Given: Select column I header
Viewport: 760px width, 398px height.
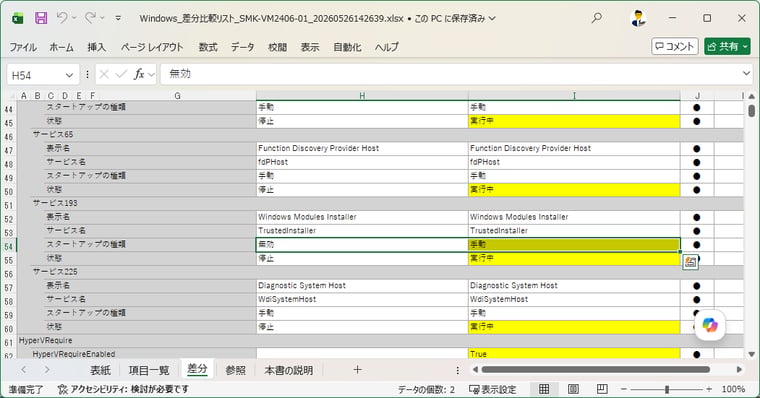Looking at the screenshot, I should pos(574,96).
